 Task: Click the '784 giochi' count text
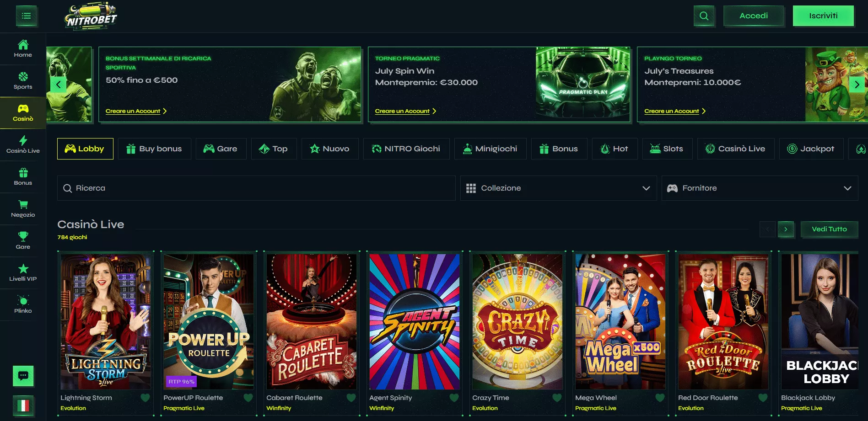(x=72, y=237)
